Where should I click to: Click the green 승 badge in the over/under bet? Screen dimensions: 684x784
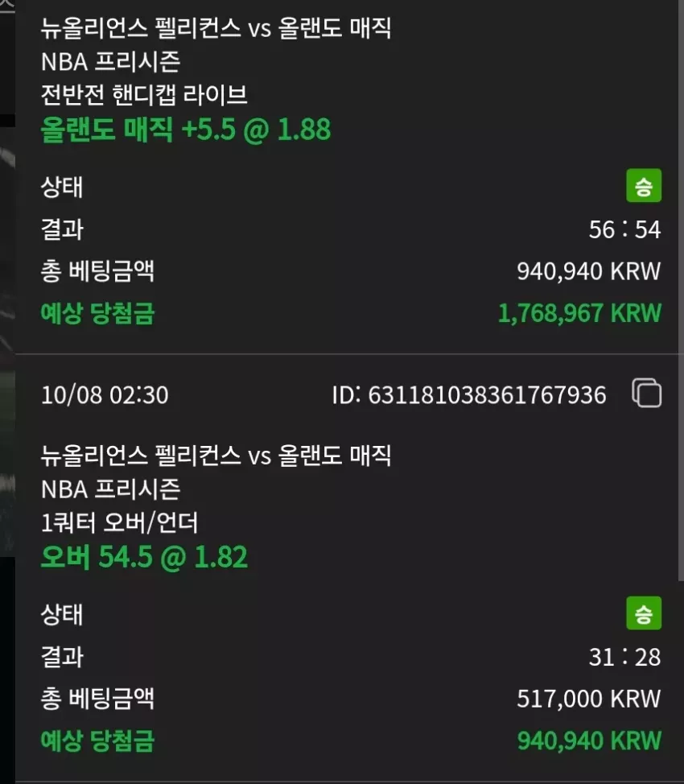point(644,613)
